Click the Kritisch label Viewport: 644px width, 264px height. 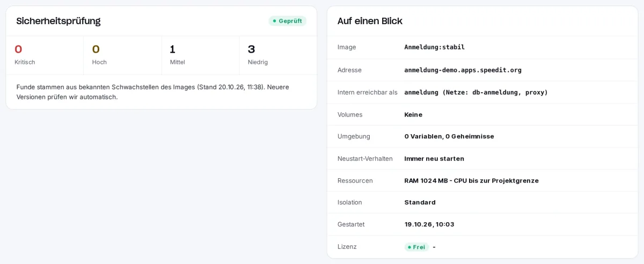click(25, 62)
